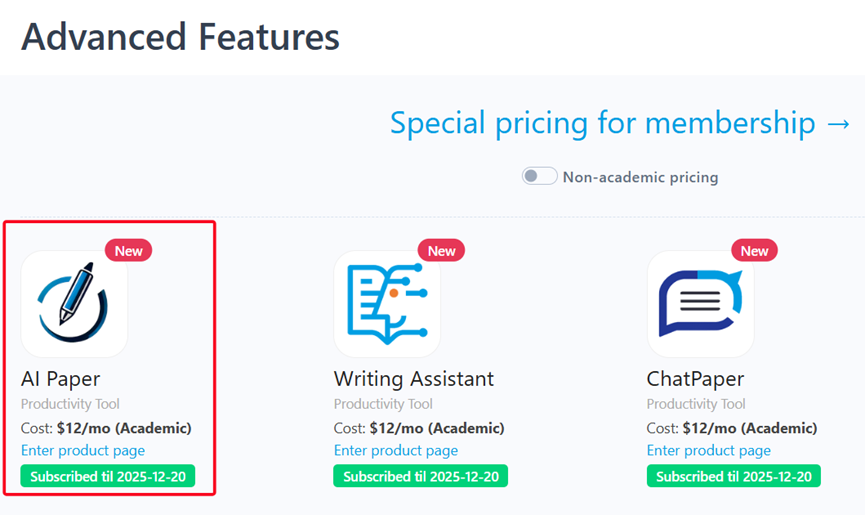Click the ChatPaper speech bubble icon
This screenshot has width=865, height=515.
700,304
